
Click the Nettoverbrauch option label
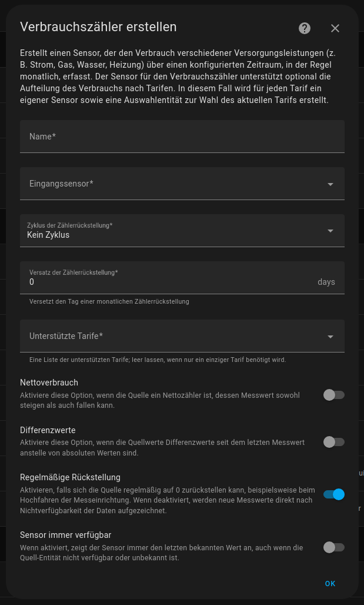pyautogui.click(x=49, y=383)
